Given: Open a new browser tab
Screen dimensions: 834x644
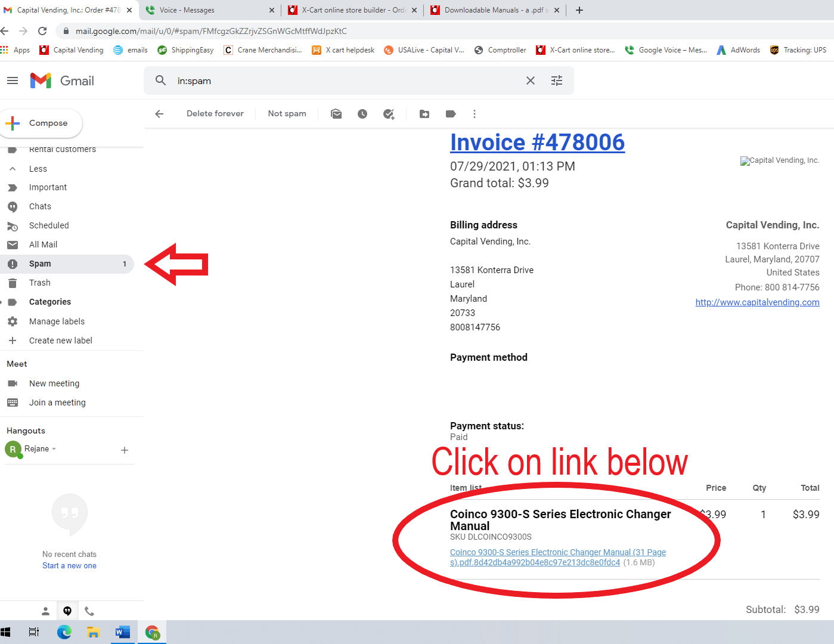Looking at the screenshot, I should (579, 10).
